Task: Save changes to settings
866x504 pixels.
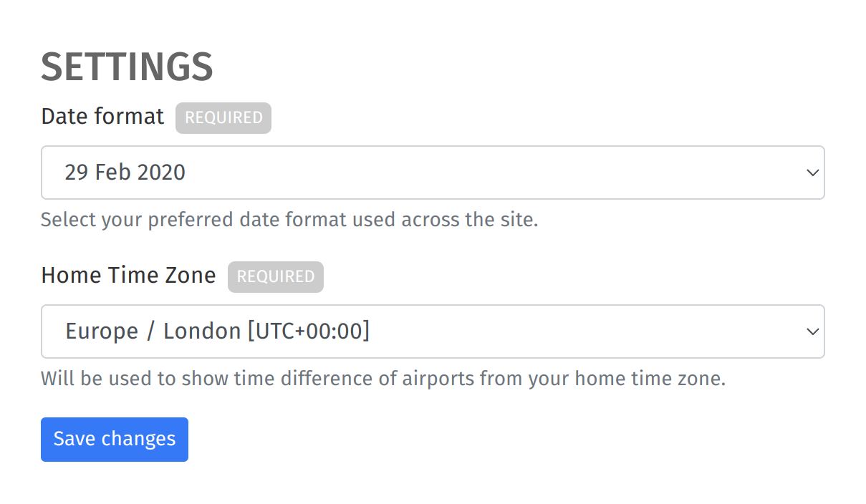Action: (x=115, y=439)
